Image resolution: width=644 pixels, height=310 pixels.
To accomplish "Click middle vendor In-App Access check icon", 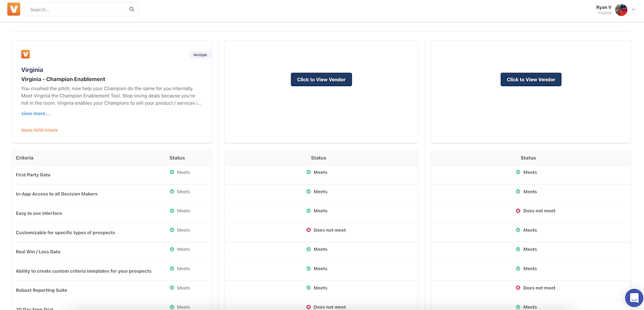I will [308, 191].
